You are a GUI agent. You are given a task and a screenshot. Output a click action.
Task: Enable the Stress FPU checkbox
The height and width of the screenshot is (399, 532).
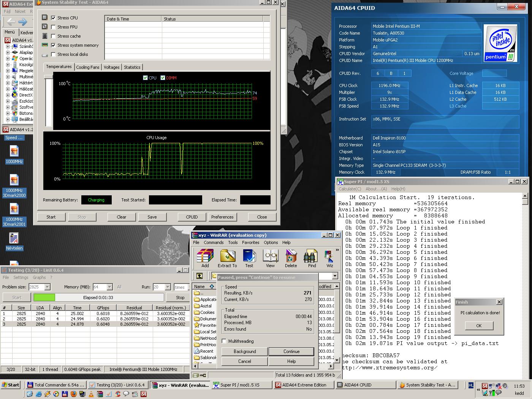[53, 27]
